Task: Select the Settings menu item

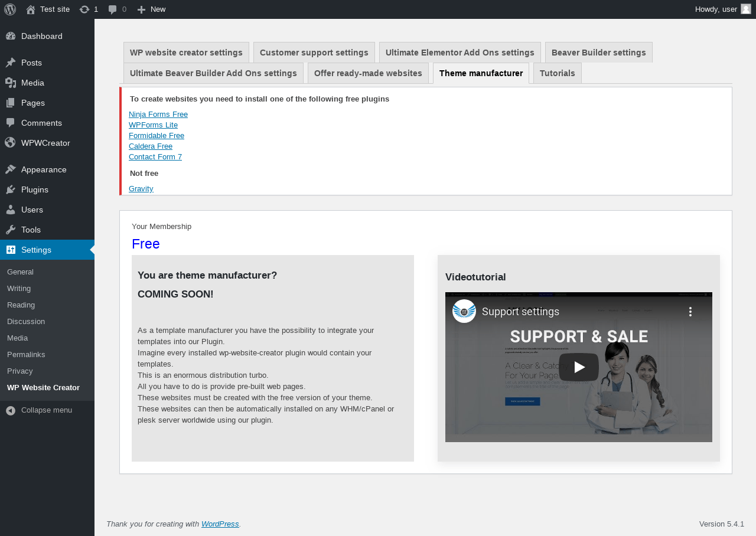Action: [x=47, y=250]
